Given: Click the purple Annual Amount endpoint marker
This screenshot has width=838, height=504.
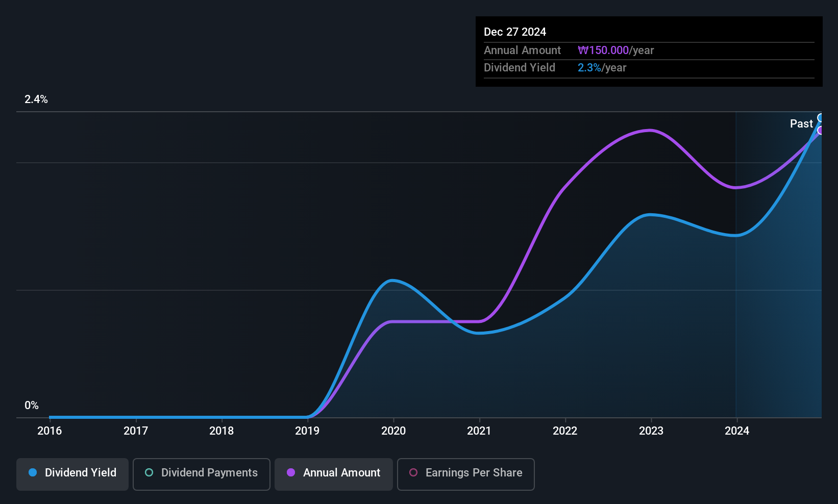Looking at the screenshot, I should (821, 131).
